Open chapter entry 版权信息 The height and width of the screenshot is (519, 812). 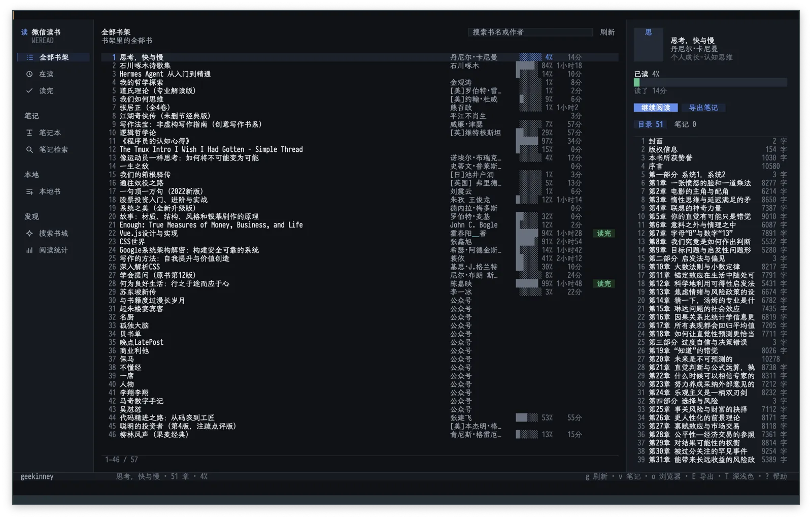click(710, 149)
